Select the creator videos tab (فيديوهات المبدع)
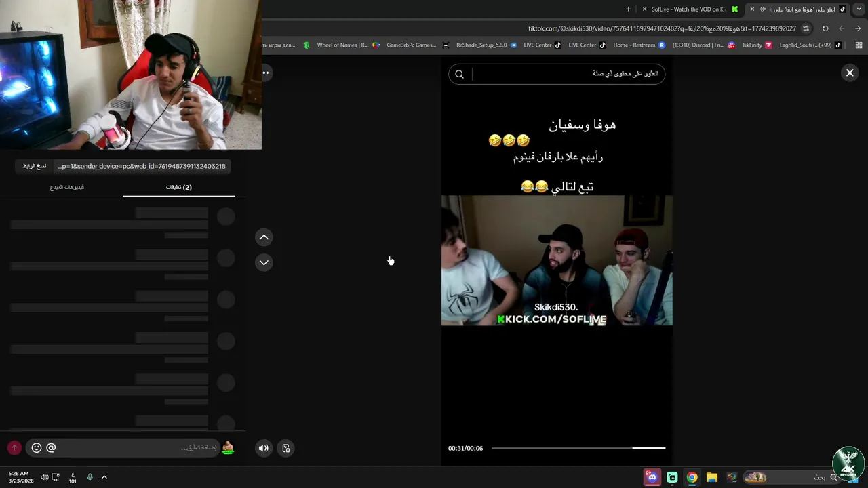 67,187
